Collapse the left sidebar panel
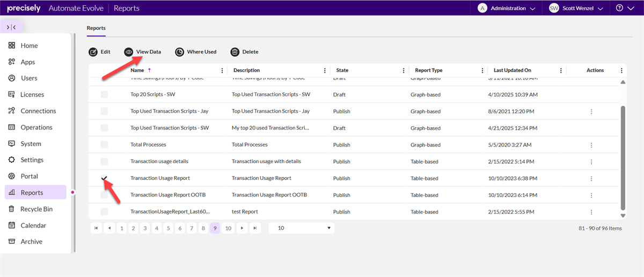644x277 pixels. (x=11, y=27)
